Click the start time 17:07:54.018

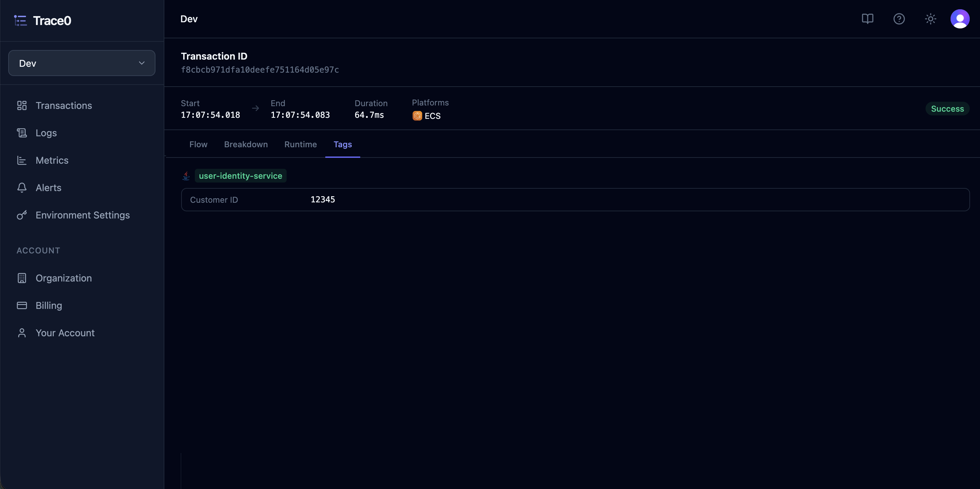pyautogui.click(x=210, y=115)
